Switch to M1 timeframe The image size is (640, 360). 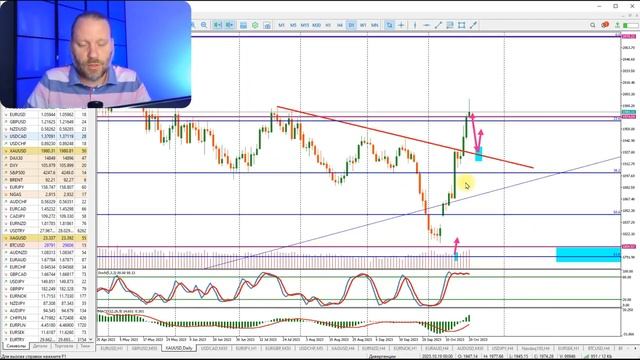point(281,25)
